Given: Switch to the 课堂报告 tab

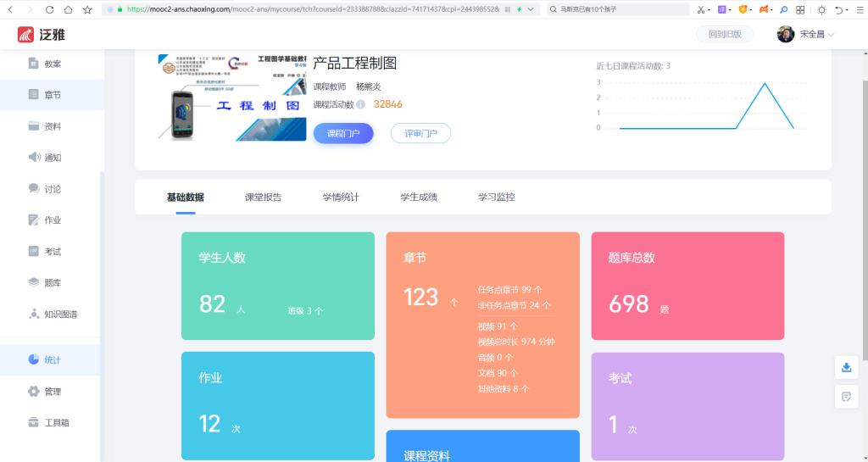Looking at the screenshot, I should point(263,198).
